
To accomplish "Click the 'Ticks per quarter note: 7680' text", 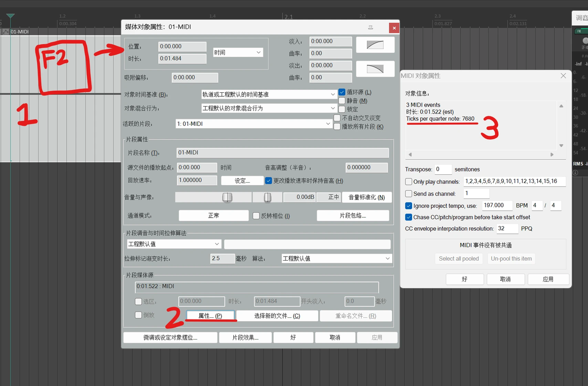I will [x=440, y=119].
